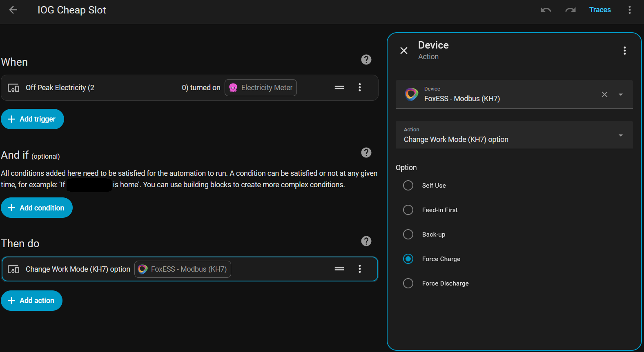Click the Electricity Meter chip

[261, 88]
